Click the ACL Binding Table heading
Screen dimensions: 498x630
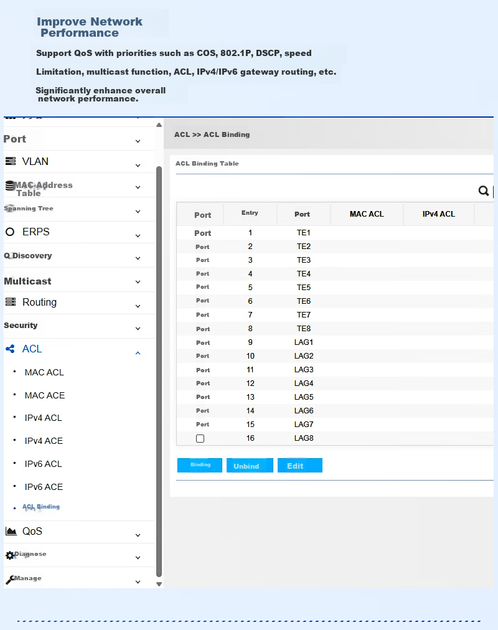pos(207,164)
